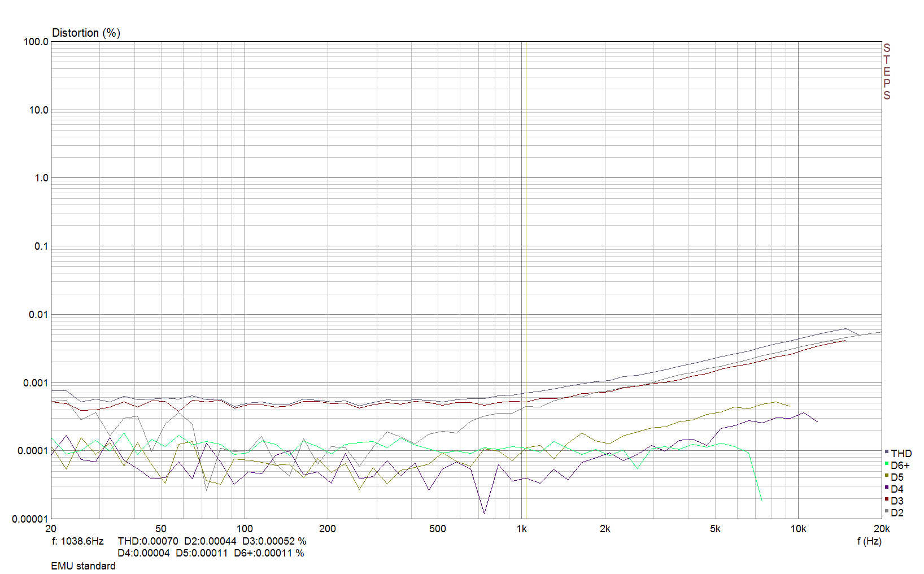Click the 0.0001 y-axis label
The height and width of the screenshot is (574, 924).
point(33,451)
